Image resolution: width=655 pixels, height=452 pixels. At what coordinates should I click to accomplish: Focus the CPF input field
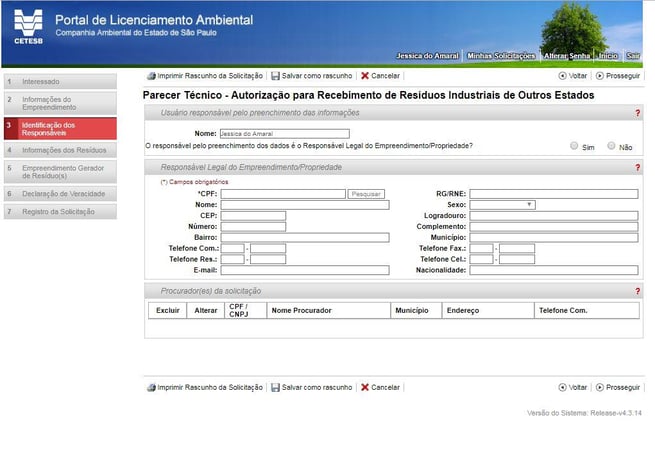(283, 194)
